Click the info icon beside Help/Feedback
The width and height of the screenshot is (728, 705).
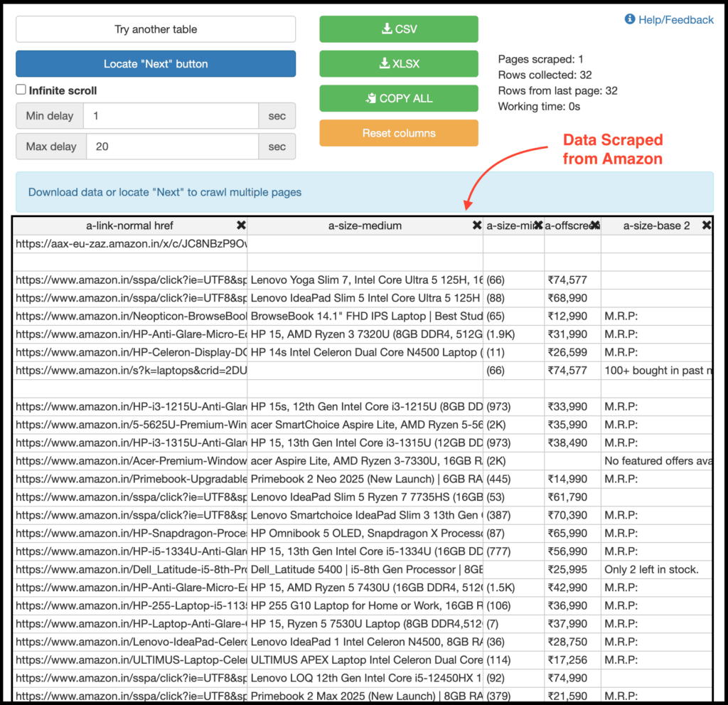628,19
